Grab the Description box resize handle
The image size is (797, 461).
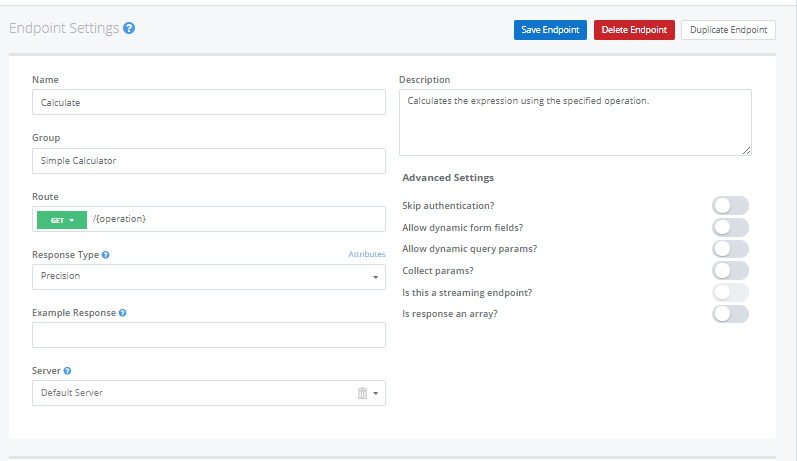746,150
